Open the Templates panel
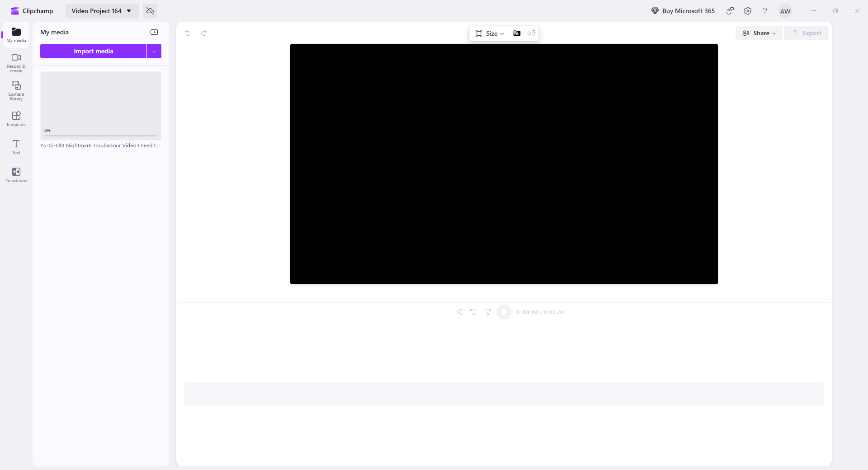This screenshot has height=470, width=868. point(16,119)
